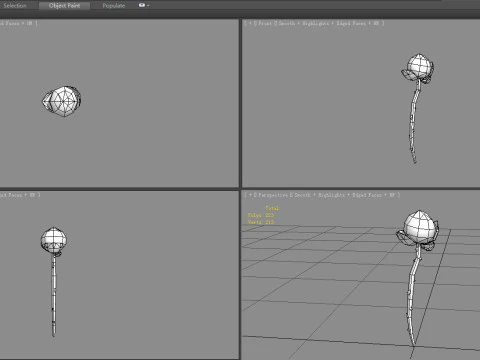Click the Total statistics heading
The width and height of the screenshot is (480, 360).
click(x=272, y=208)
